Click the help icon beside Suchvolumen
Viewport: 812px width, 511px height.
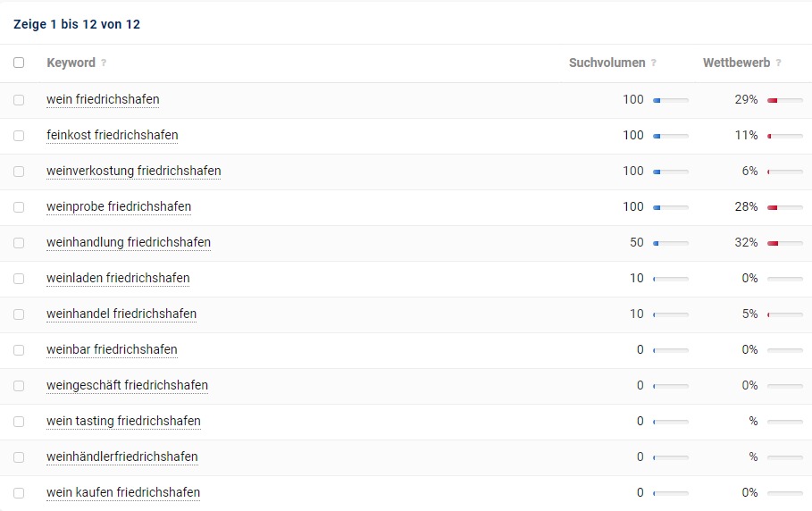point(654,63)
